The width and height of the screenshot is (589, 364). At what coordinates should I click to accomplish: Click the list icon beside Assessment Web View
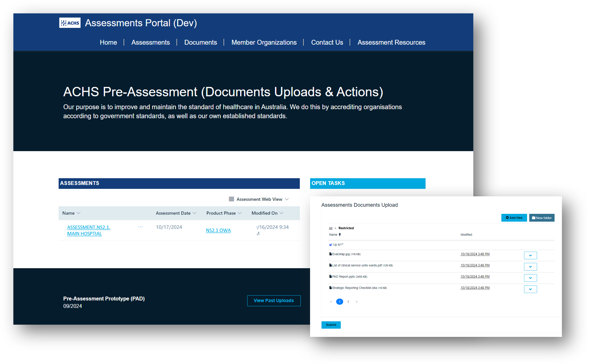coord(231,199)
